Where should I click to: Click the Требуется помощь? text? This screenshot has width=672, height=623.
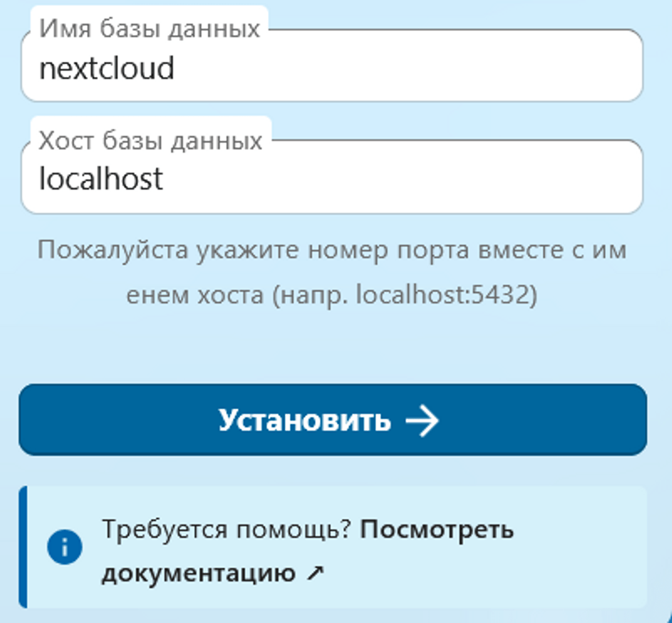pyautogui.click(x=226, y=530)
